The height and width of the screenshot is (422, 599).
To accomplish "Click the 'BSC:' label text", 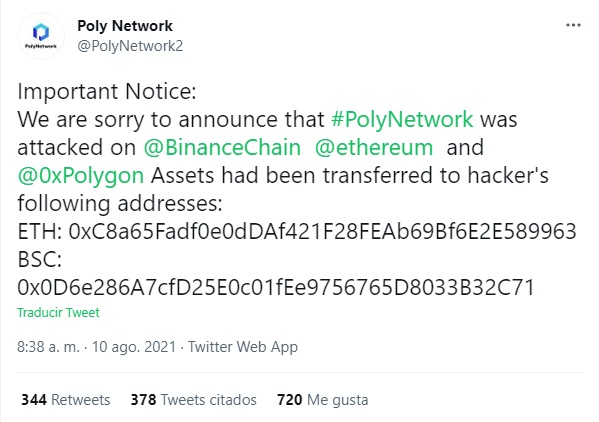I will point(40,259).
